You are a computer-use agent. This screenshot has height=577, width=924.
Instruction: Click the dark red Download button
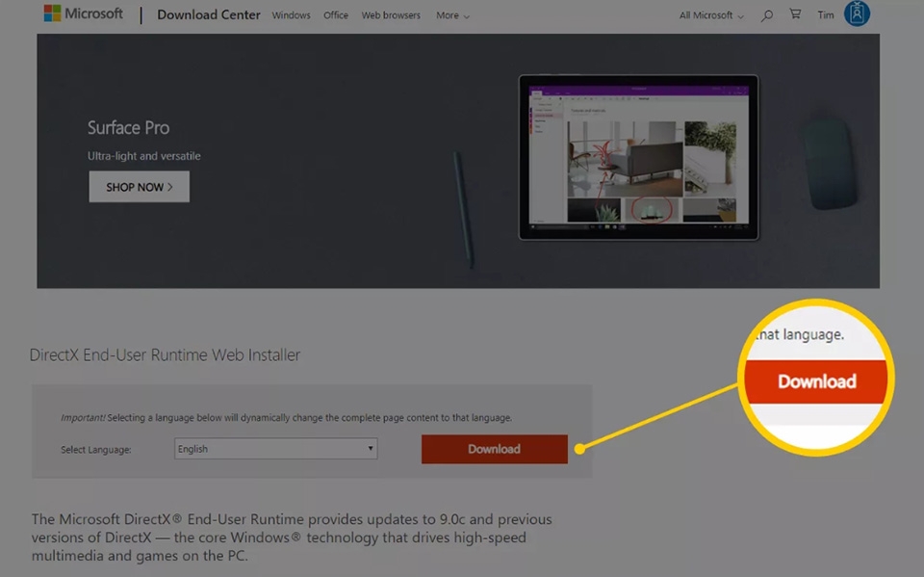click(x=495, y=449)
